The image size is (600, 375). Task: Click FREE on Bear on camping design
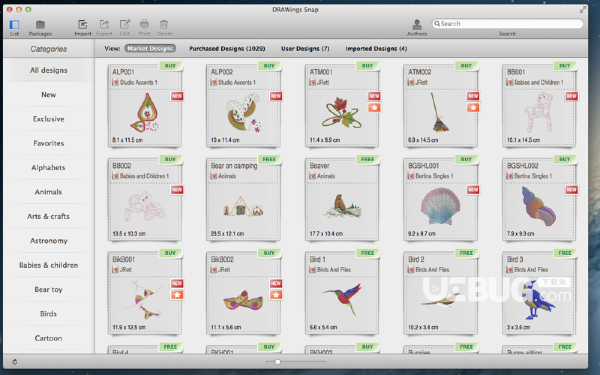coord(269,159)
